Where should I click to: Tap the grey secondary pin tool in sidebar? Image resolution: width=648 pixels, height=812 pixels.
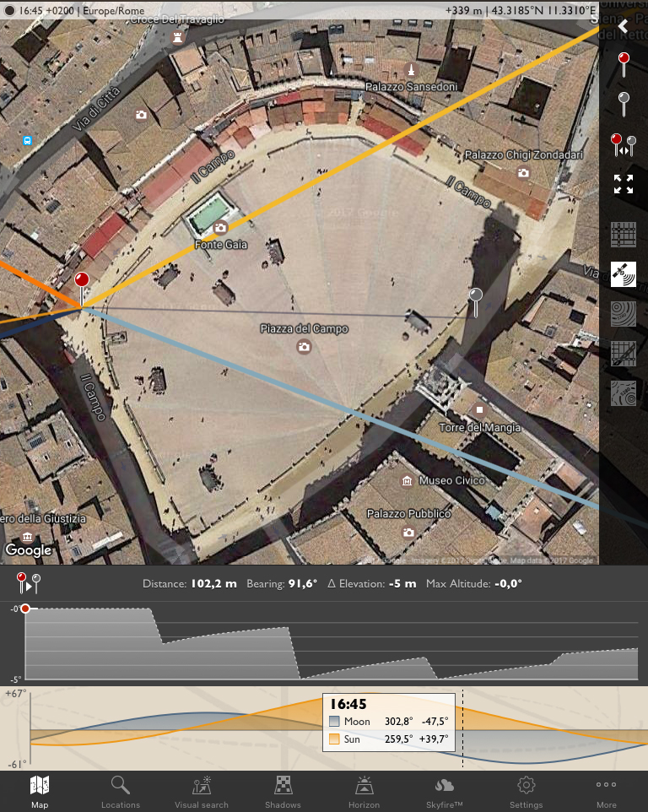pyautogui.click(x=624, y=104)
